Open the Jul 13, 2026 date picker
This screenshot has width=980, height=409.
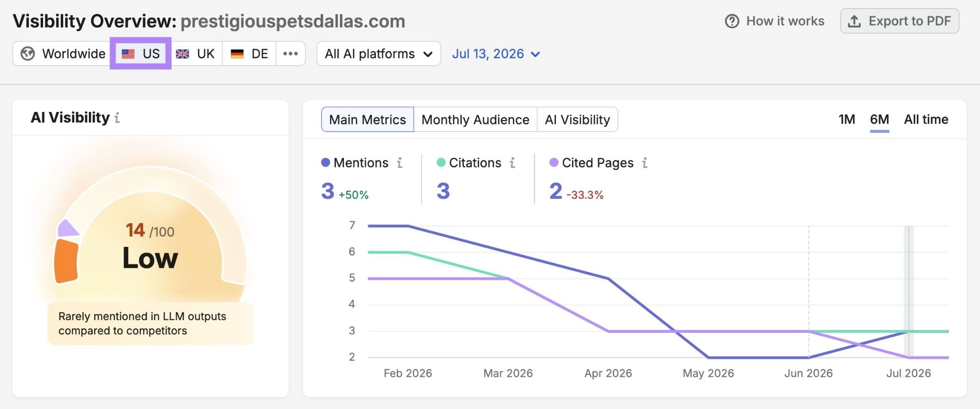point(496,54)
